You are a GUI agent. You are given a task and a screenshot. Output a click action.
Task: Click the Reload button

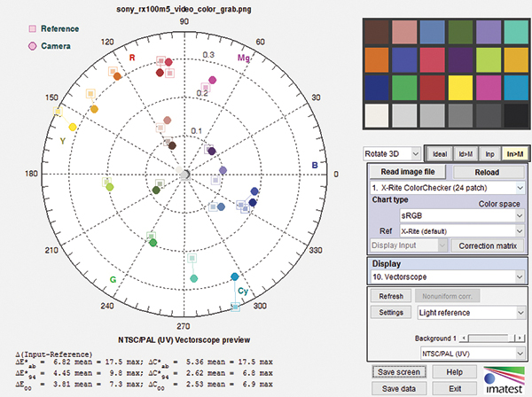point(487,172)
